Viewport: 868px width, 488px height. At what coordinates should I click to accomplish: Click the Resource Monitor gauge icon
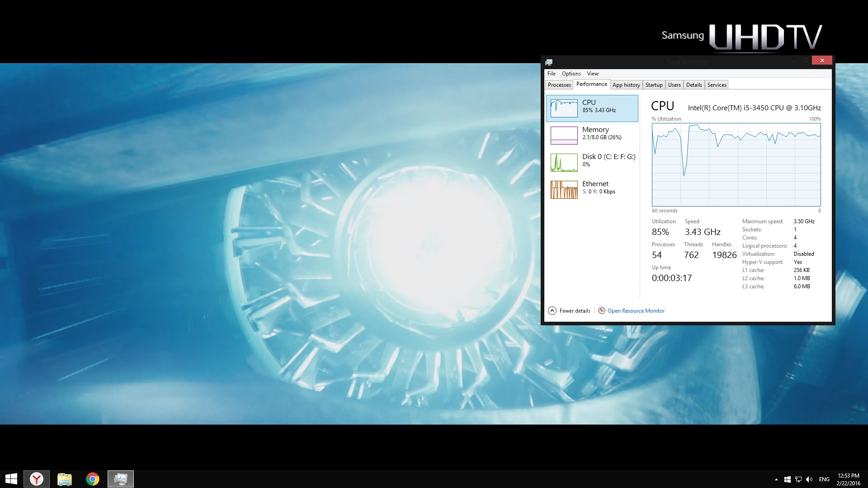tap(602, 310)
